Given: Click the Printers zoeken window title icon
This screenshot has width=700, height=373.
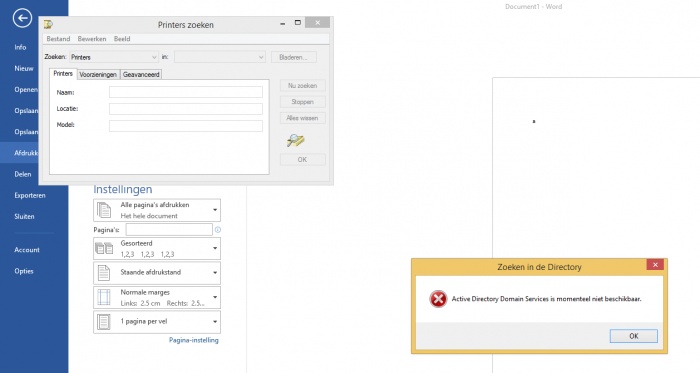Looking at the screenshot, I should click(x=48, y=25).
